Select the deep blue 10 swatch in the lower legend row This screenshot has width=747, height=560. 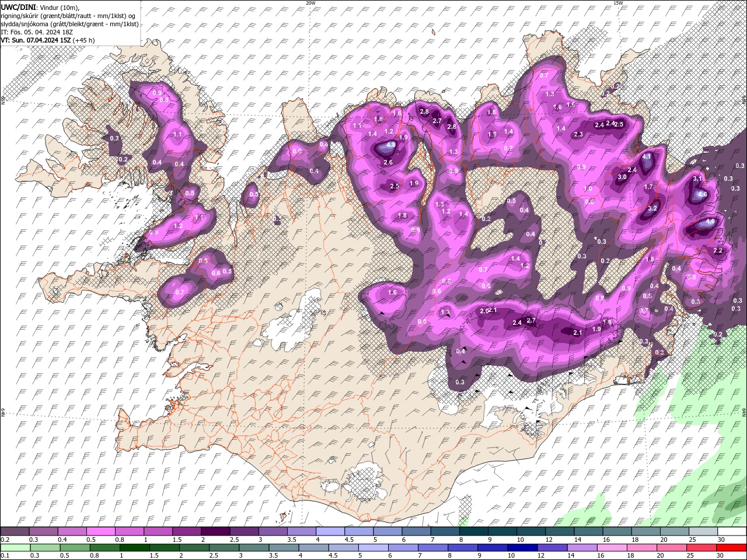pos(522,548)
